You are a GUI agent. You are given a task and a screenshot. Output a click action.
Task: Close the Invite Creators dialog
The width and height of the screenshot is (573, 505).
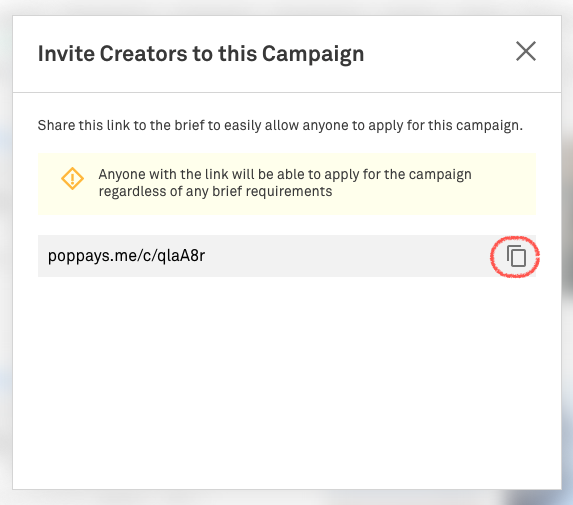click(x=526, y=51)
